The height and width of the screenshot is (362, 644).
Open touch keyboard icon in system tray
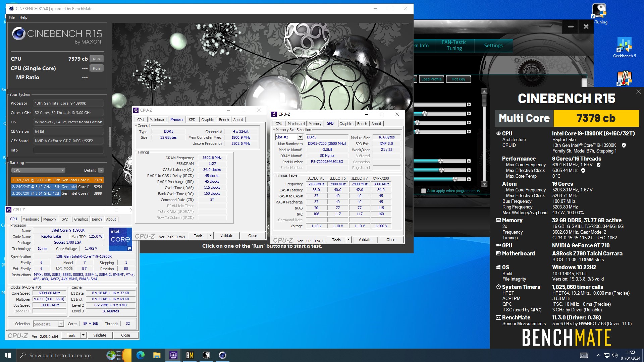tap(584, 355)
